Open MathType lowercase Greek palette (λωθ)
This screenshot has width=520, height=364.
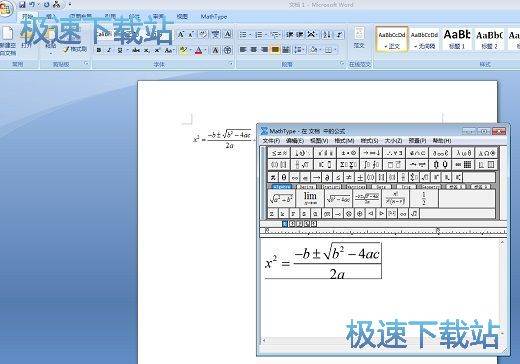tap(463, 153)
